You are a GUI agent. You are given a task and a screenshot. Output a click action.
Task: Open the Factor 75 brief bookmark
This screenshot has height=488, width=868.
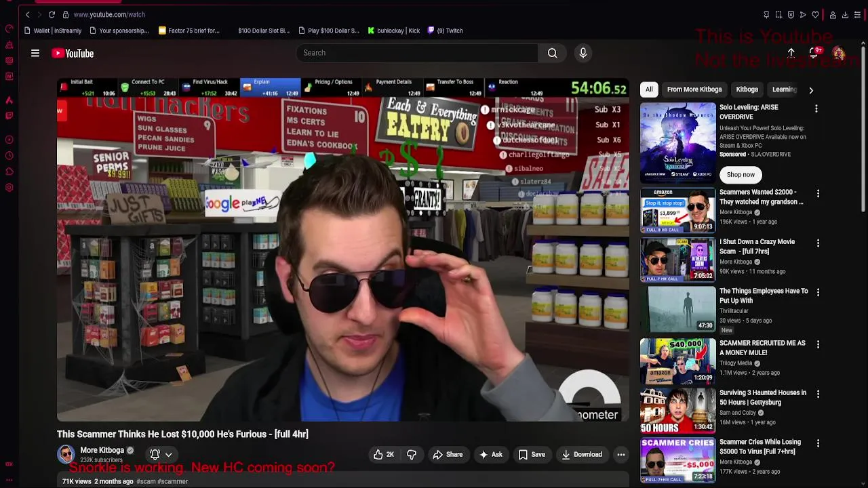[189, 30]
